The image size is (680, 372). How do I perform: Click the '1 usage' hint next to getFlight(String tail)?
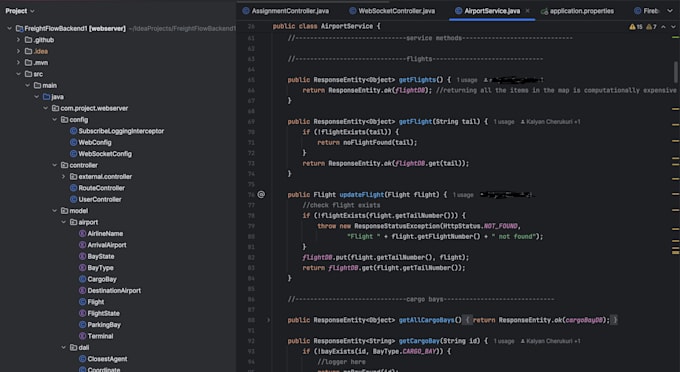pyautogui.click(x=503, y=122)
